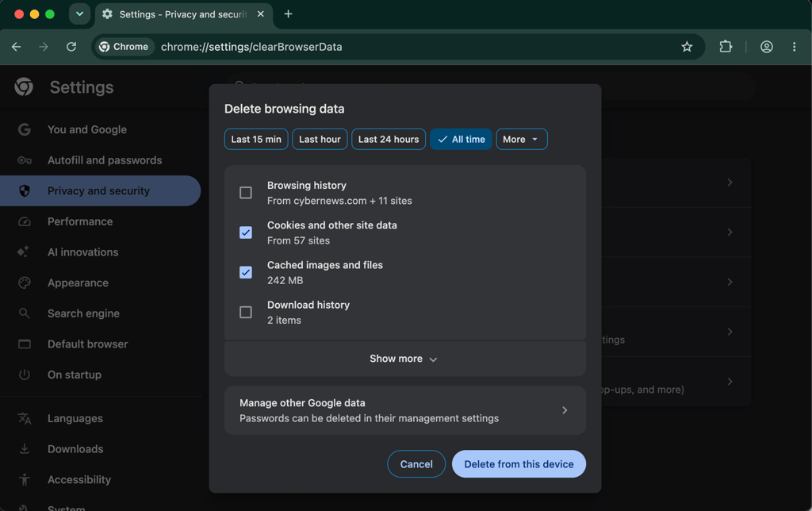
Task: Click the You and Google G icon
Action: tap(25, 129)
